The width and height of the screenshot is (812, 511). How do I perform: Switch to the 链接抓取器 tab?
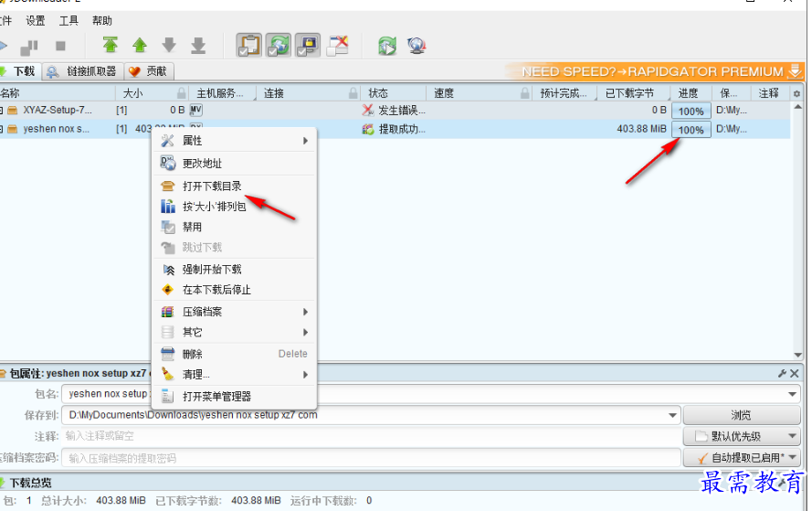tap(83, 71)
